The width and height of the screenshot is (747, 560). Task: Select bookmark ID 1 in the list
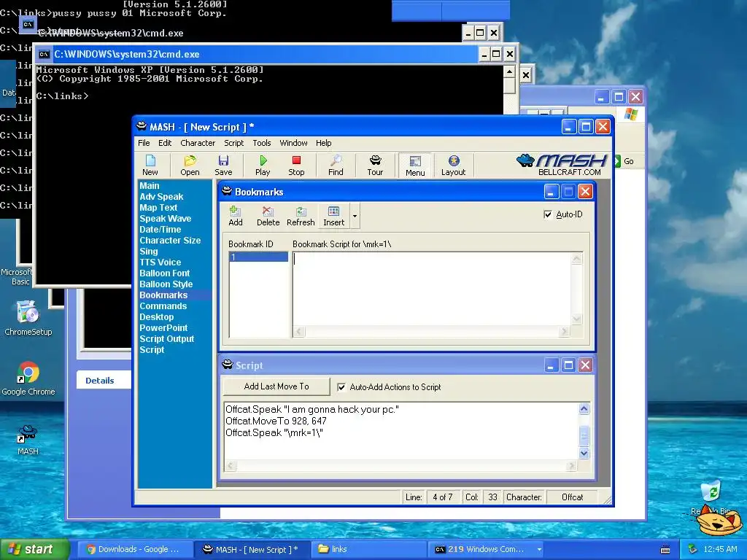pyautogui.click(x=259, y=257)
